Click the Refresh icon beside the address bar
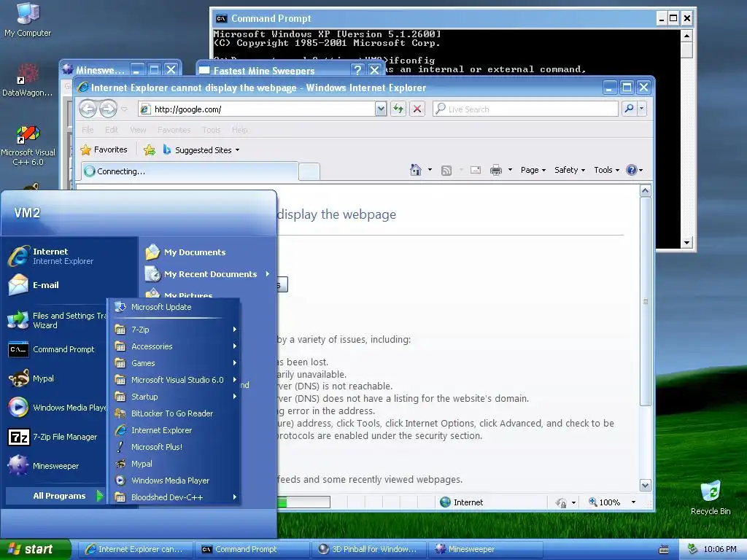Image resolution: width=747 pixels, height=560 pixels. click(x=398, y=109)
